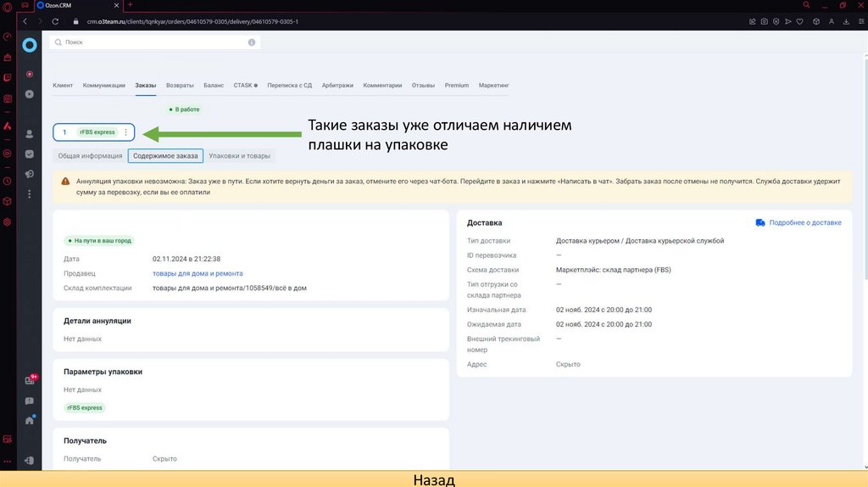Open Подробнее о доставке link
Screen dimensions: 868x487
[x=798, y=222]
